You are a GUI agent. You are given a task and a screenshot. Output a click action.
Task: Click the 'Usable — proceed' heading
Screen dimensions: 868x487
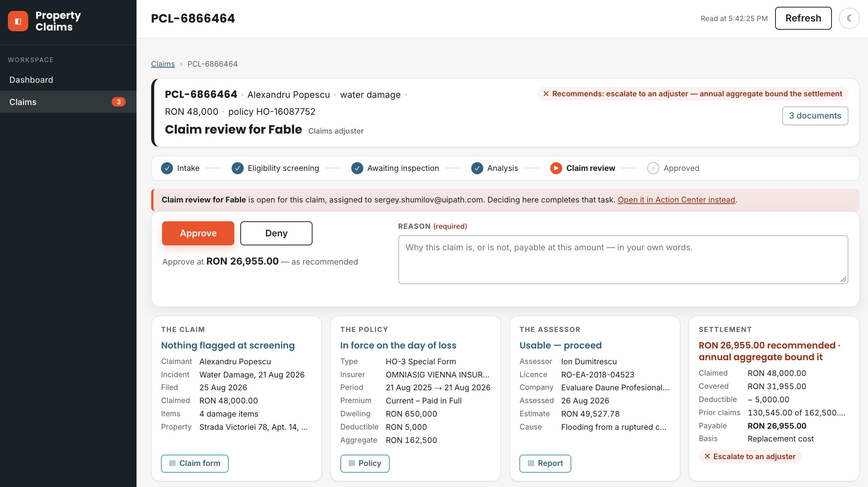pos(561,345)
